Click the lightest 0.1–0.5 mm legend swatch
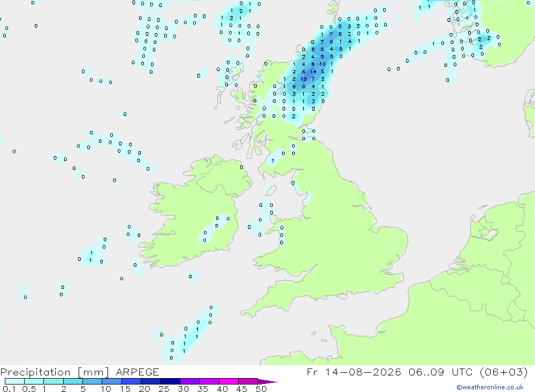The image size is (535, 392). (14, 381)
